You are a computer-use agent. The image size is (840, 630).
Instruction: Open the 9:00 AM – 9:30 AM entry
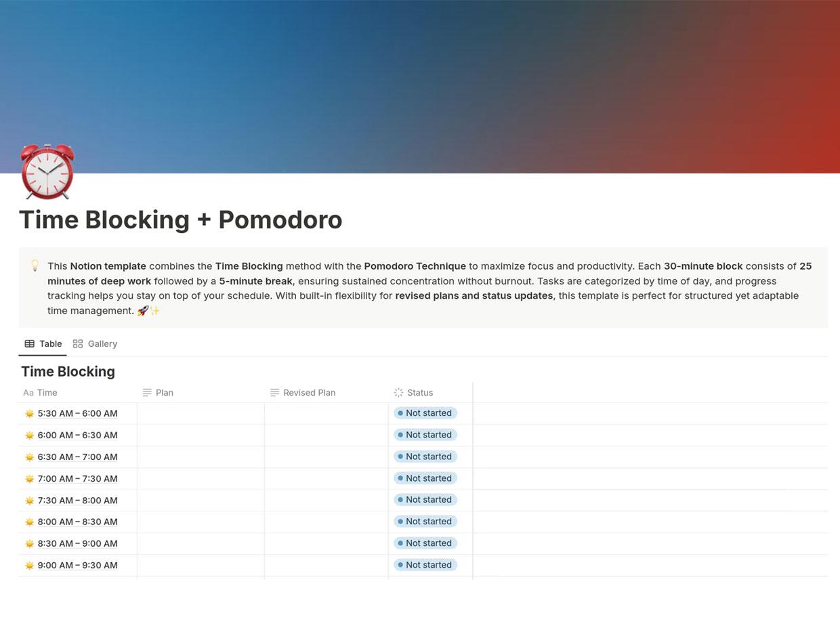(77, 565)
